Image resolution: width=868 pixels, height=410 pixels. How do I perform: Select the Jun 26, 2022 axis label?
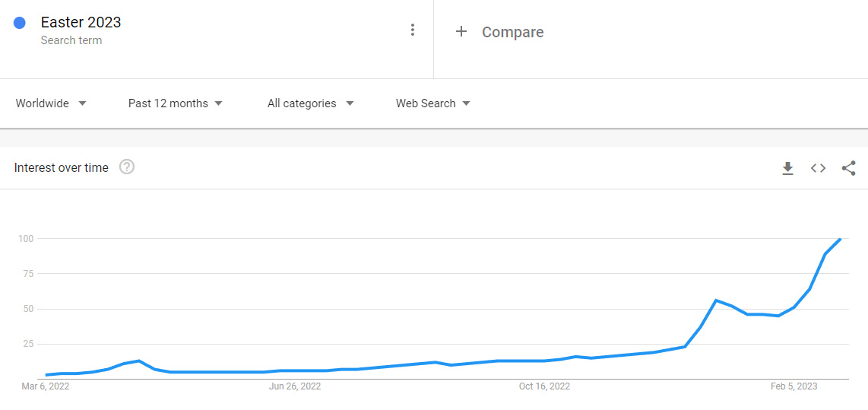point(295,386)
